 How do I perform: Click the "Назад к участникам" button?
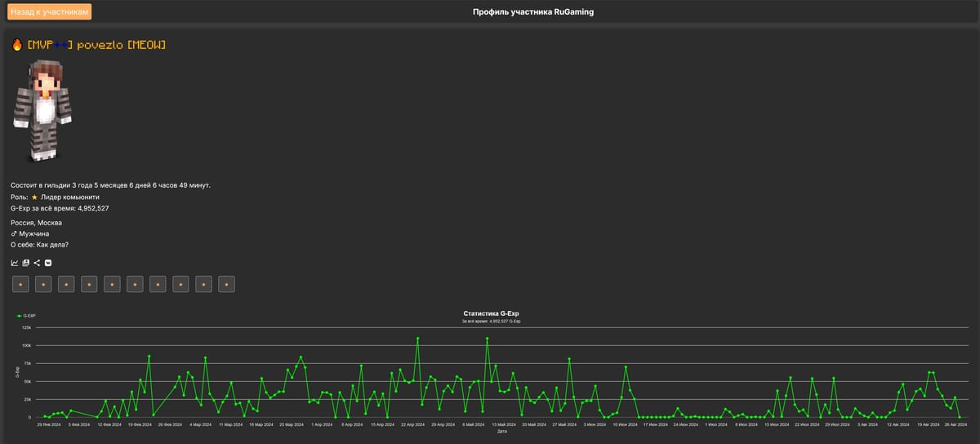coord(50,12)
